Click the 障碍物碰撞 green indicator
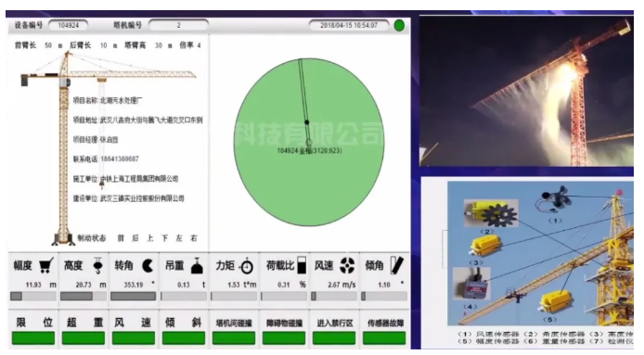Image resolution: width=644 pixels, height=355 pixels. click(284, 338)
